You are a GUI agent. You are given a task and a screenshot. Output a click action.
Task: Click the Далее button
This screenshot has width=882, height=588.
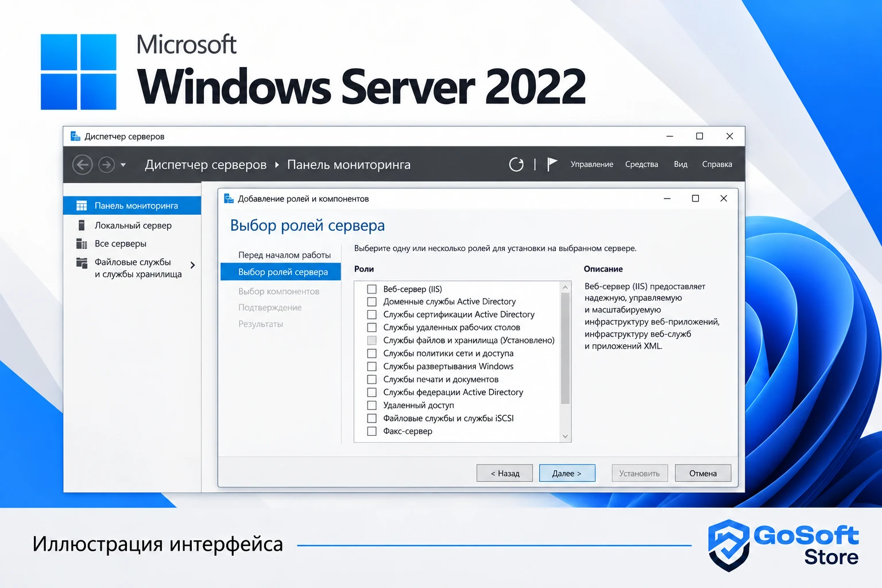pyautogui.click(x=567, y=473)
